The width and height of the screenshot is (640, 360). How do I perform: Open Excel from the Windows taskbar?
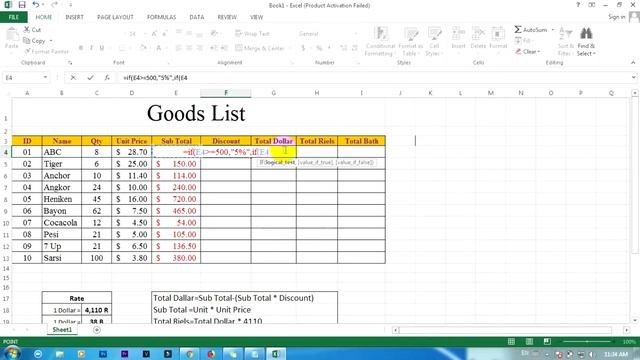click(x=276, y=353)
